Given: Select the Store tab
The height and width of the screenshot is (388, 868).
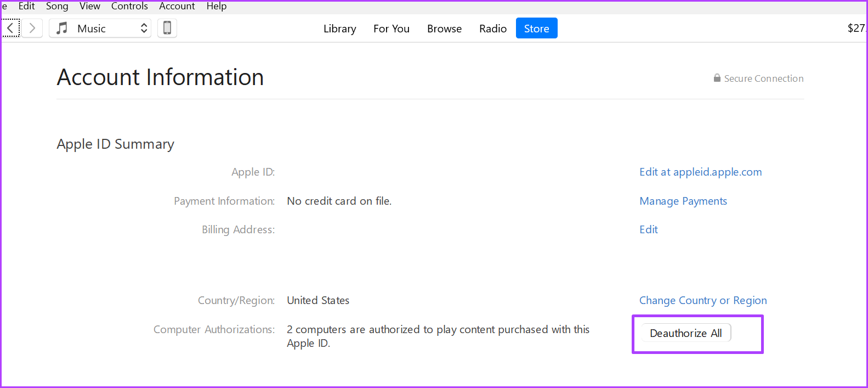Looking at the screenshot, I should click(536, 29).
